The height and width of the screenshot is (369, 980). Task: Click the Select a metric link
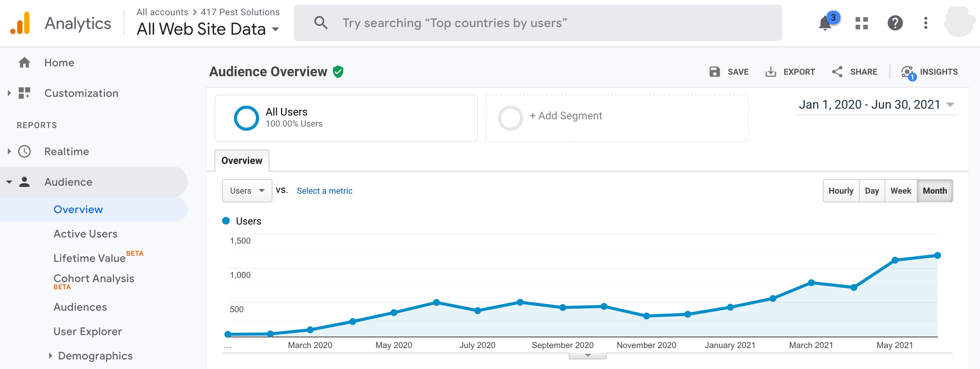click(x=324, y=191)
